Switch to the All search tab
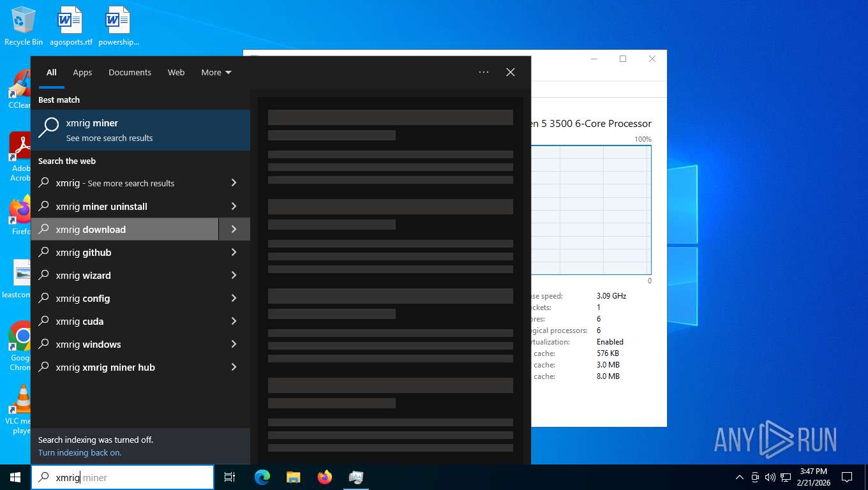Screen dimensions: 868x490 tap(52, 73)
